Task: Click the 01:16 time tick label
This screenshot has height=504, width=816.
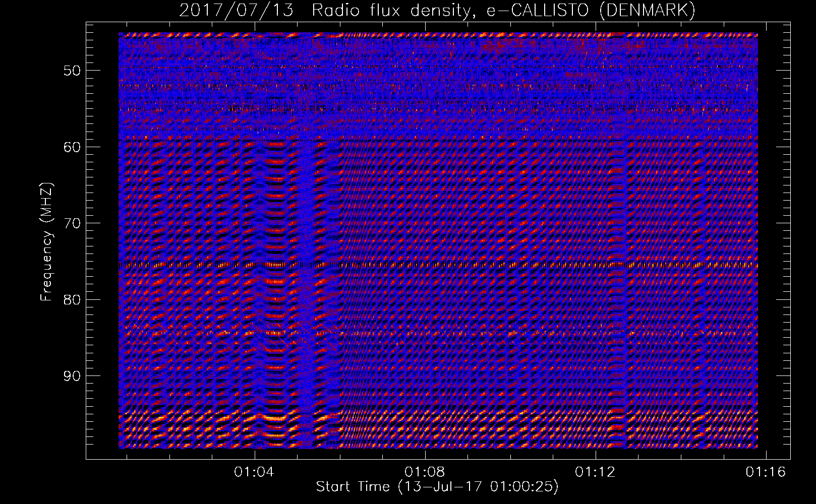Action: (766, 472)
